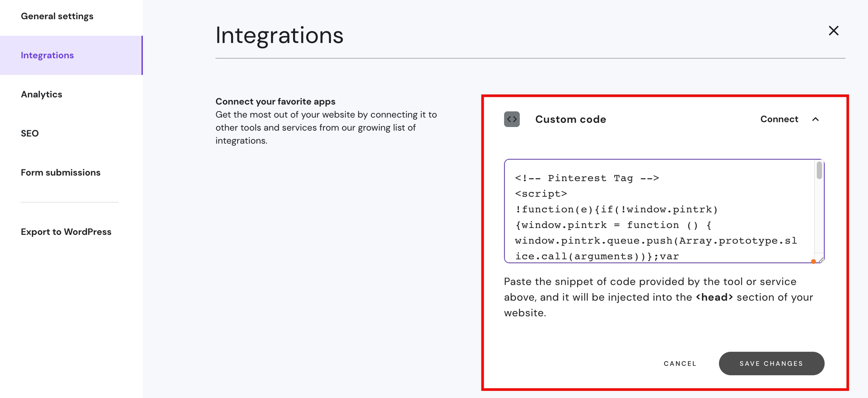The width and height of the screenshot is (868, 398).
Task: Go to Analytics section
Action: [x=41, y=94]
